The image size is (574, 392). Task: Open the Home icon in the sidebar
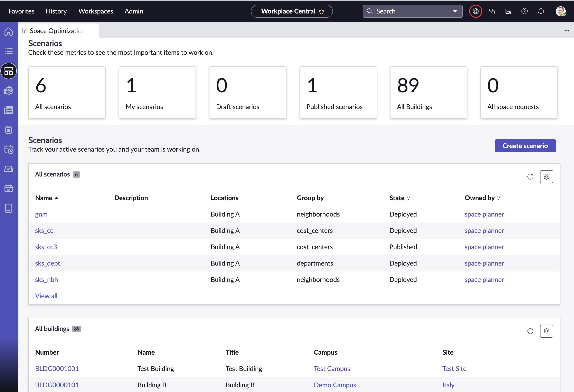(9, 32)
